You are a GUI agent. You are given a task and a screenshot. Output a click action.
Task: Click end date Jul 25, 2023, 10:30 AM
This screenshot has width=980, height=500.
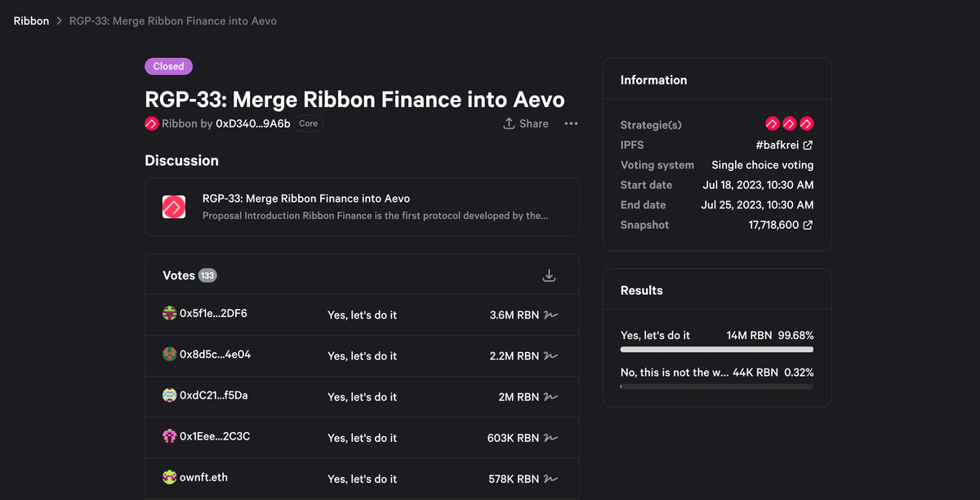pyautogui.click(x=758, y=204)
